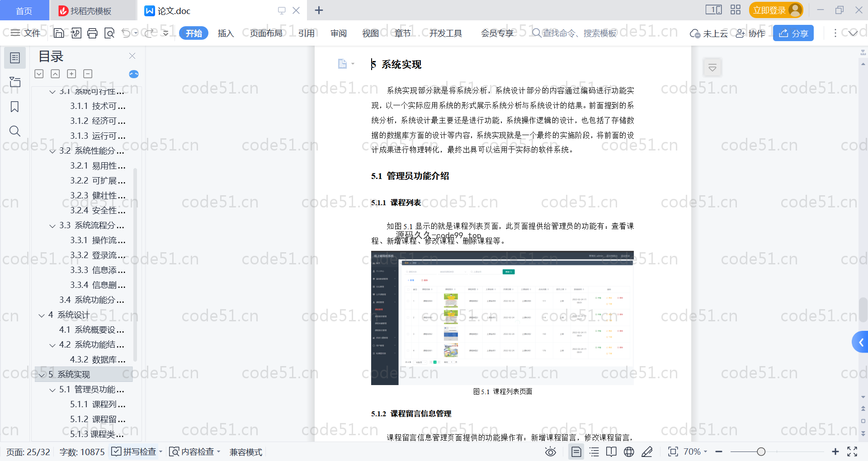Select the 插入 ribbon tab
The height and width of the screenshot is (461, 868).
(x=226, y=33)
